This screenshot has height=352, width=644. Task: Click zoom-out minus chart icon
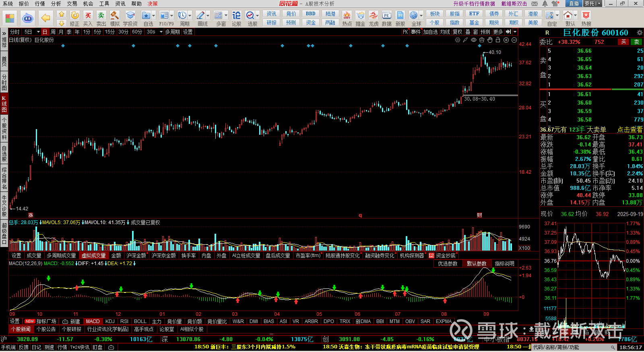514,40
